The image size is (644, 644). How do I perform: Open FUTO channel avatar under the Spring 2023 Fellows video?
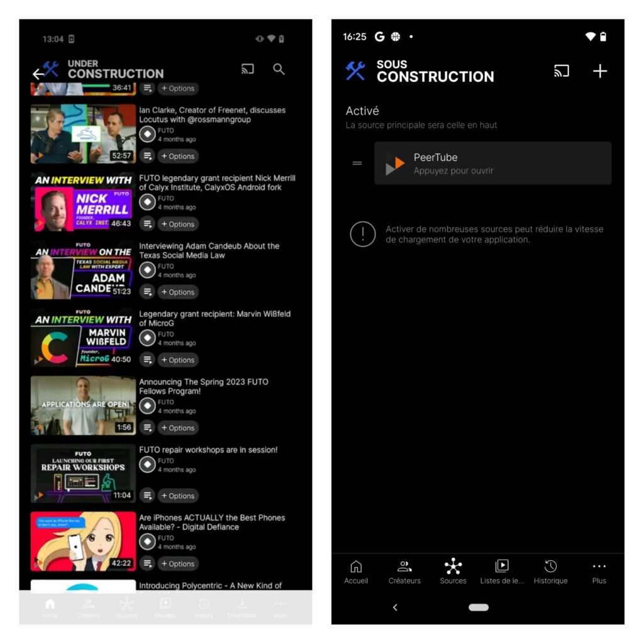(x=147, y=406)
